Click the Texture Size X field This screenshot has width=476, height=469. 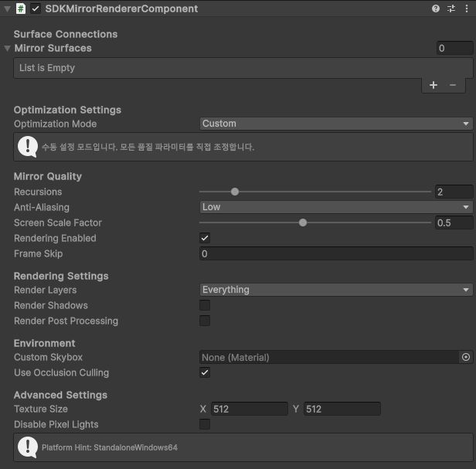pyautogui.click(x=250, y=409)
